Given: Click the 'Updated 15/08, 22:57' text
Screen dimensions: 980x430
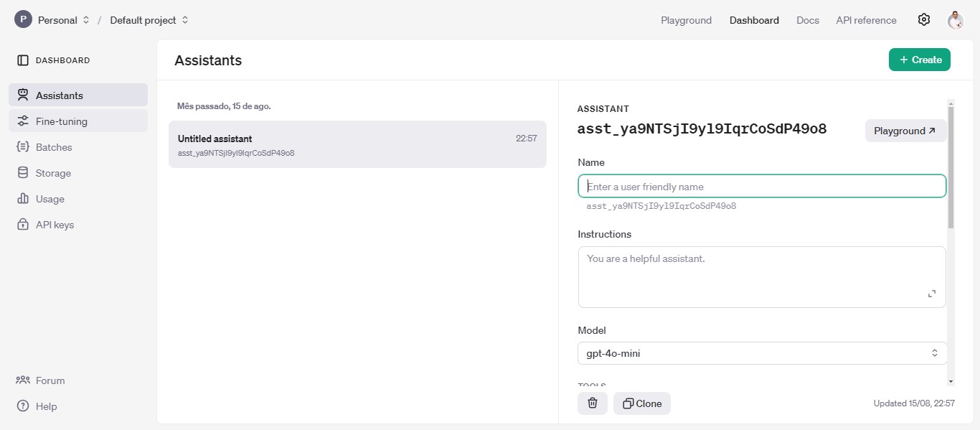Looking at the screenshot, I should click(x=914, y=403).
